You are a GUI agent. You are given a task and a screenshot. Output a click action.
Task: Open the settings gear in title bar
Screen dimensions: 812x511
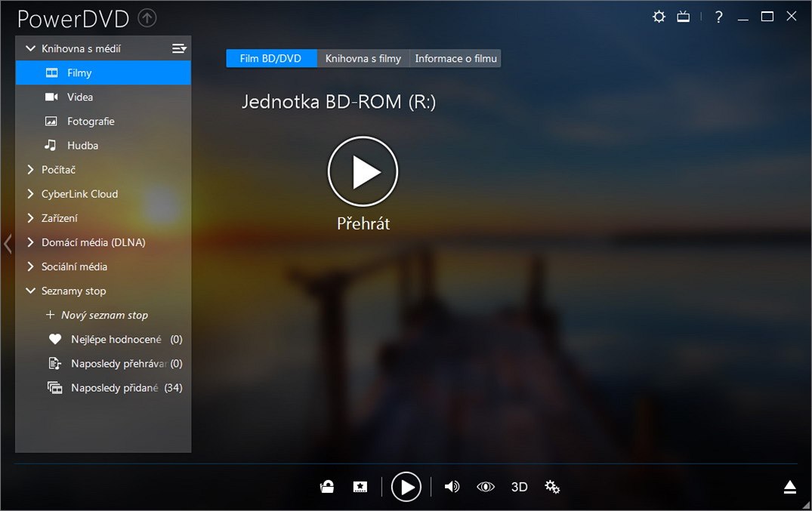coord(659,17)
